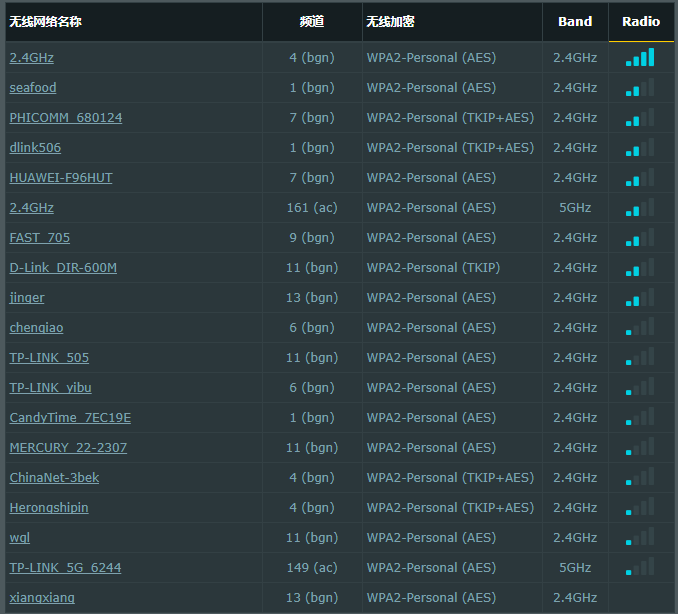
Task: Click signal strength icon for seafood network
Action: coord(640,88)
